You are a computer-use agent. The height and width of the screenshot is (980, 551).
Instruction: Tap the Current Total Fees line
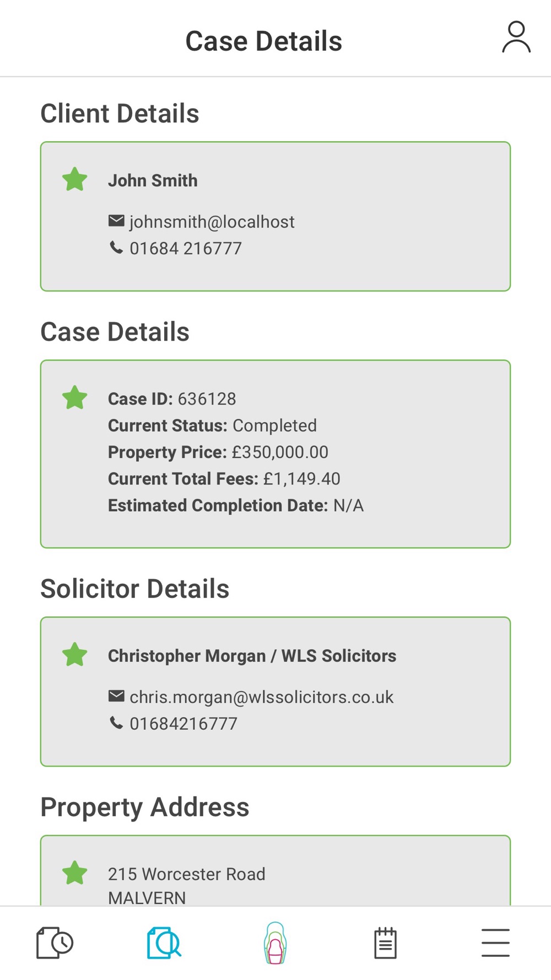(x=224, y=478)
